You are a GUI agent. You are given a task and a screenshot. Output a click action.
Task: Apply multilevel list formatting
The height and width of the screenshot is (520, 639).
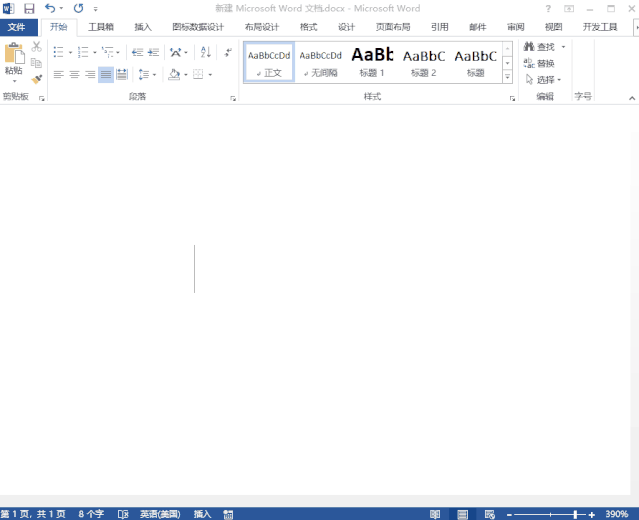coord(108,52)
